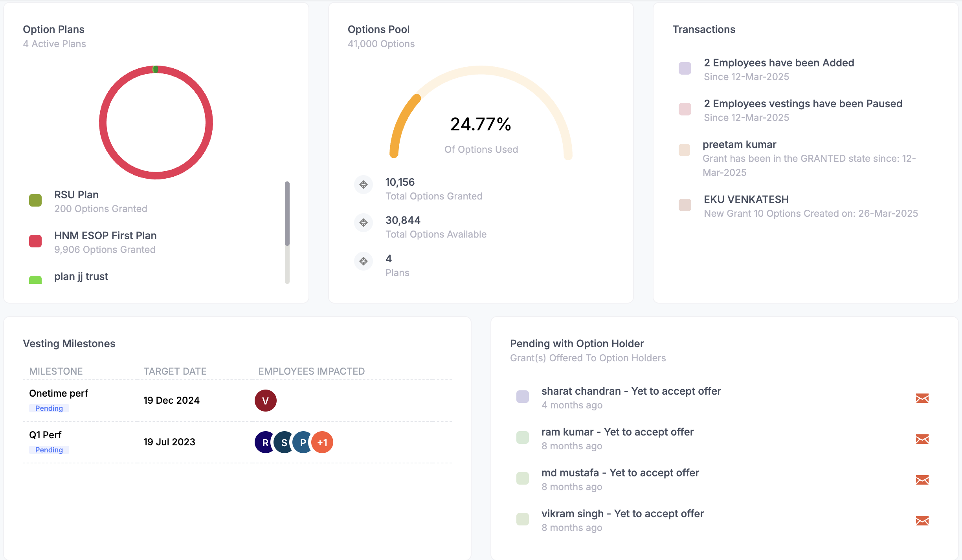Click the R avatar in Q1 Perf
The image size is (962, 560).
(x=263, y=443)
